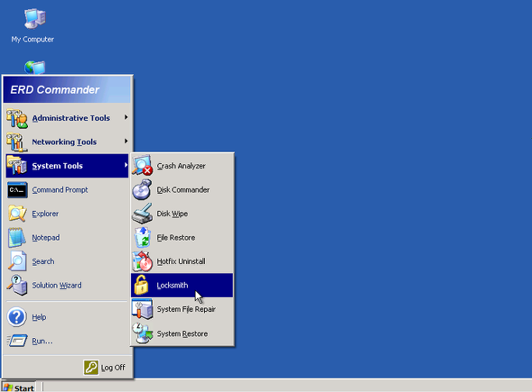532x392 pixels.
Task: Click the Locksmith padlock icon
Action: [x=141, y=285]
